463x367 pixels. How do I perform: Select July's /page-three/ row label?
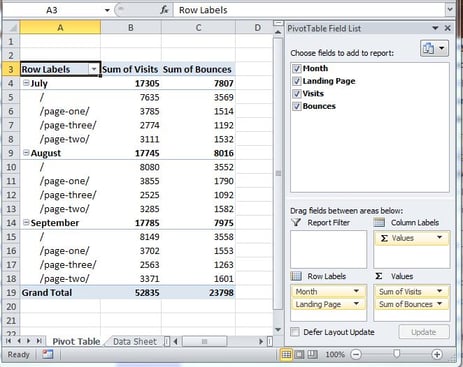coord(60,125)
